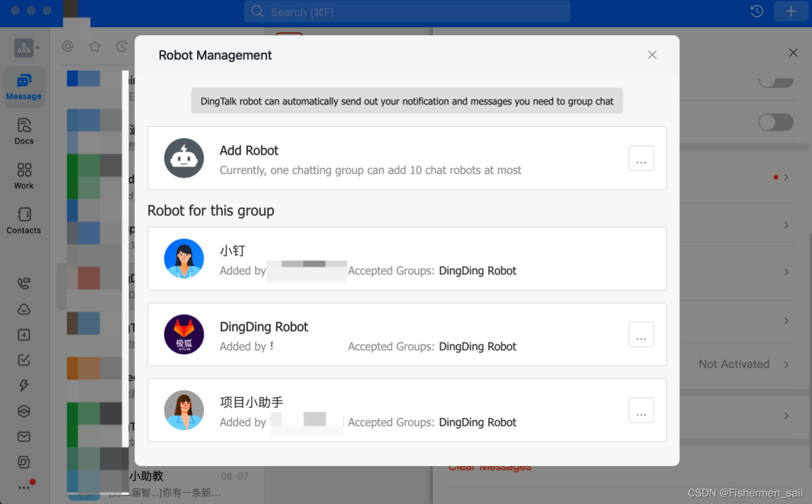Open the calendar icon in the sidebar
The height and width of the screenshot is (504, 812).
[24, 335]
